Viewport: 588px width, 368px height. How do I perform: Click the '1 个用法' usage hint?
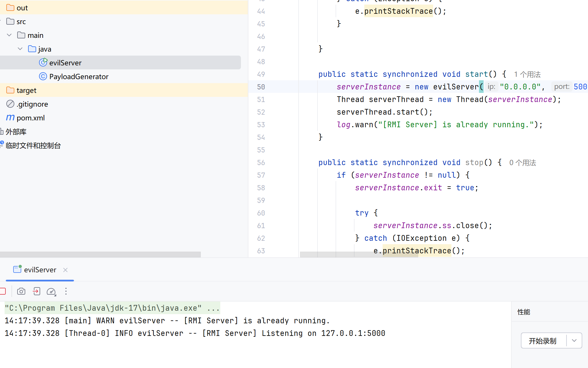(x=527, y=75)
